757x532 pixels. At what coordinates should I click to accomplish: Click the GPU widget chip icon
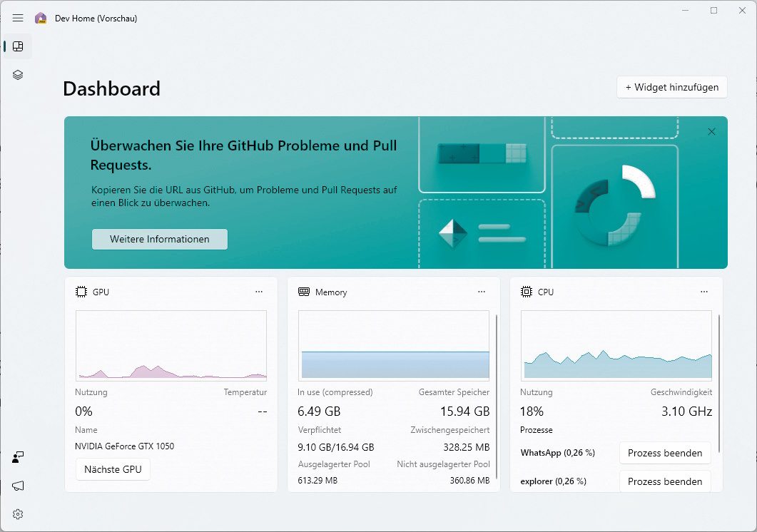tap(81, 292)
